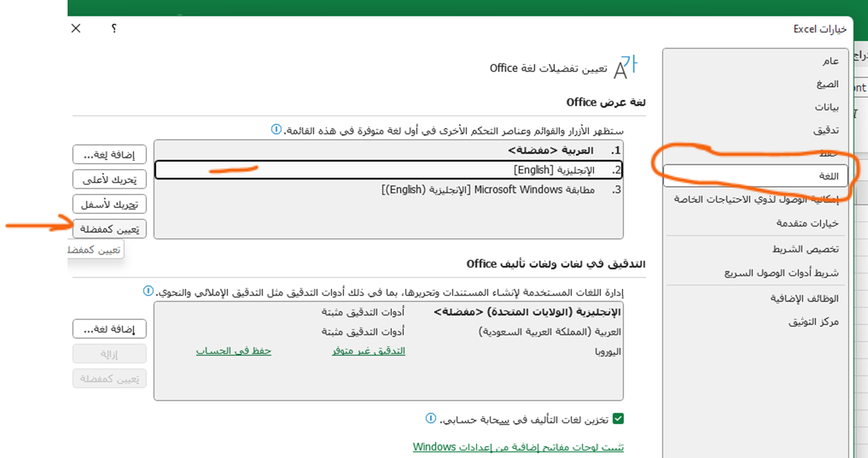The width and height of the screenshot is (868, 458).
Task: Open the بيانات category
Action: (755, 107)
